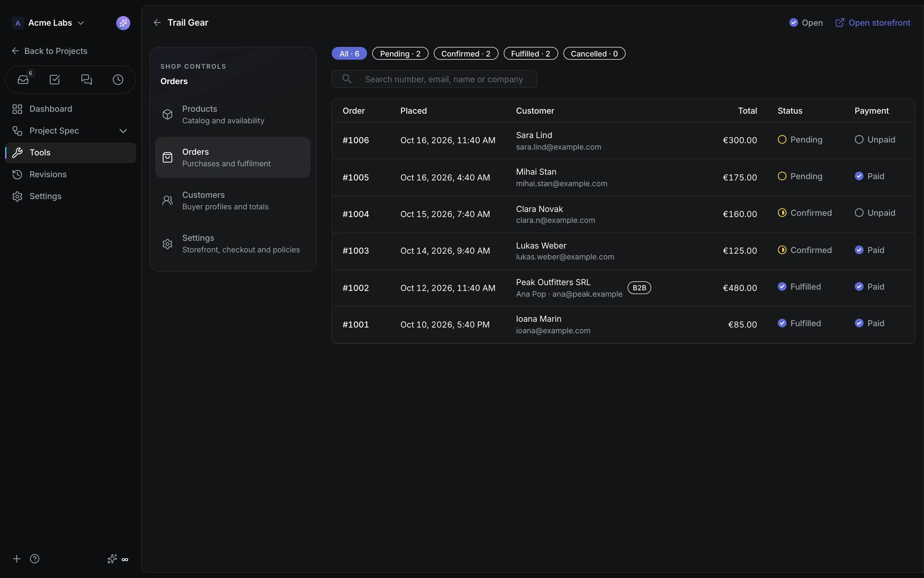This screenshot has height=578, width=924.
Task: Open the chat bubbles icon
Action: (x=87, y=80)
